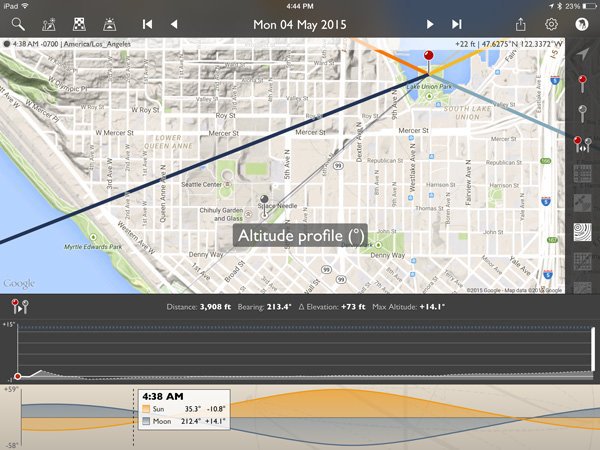Toggle pin pair icon above altitude chart
600x450 pixels.
(19, 308)
